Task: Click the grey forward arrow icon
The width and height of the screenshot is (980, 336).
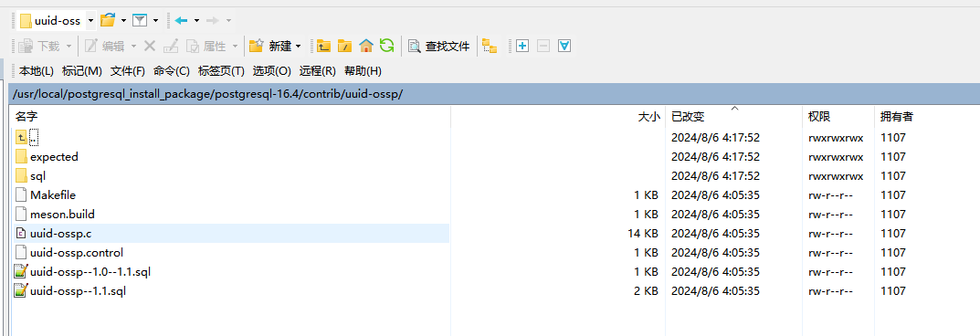Action: point(213,21)
